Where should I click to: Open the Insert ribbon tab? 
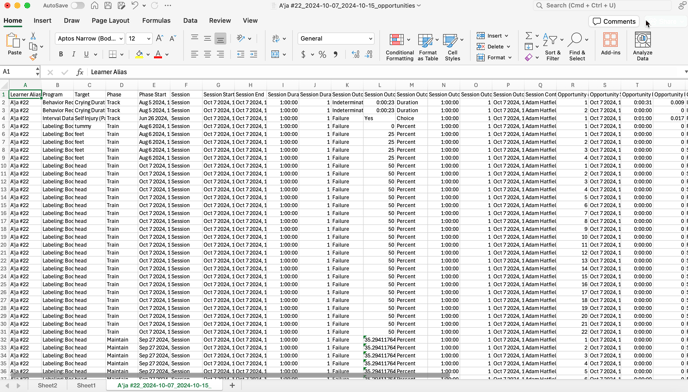43,21
